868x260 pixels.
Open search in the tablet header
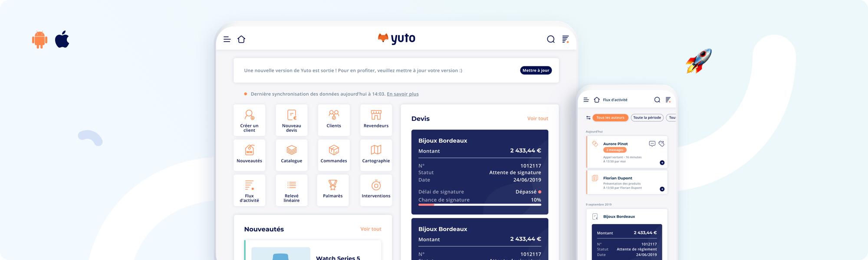point(551,39)
